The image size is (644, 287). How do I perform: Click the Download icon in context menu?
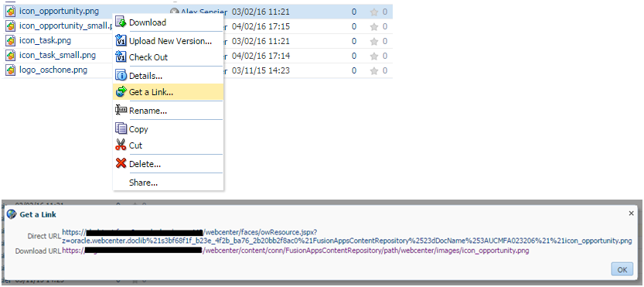coord(121,22)
